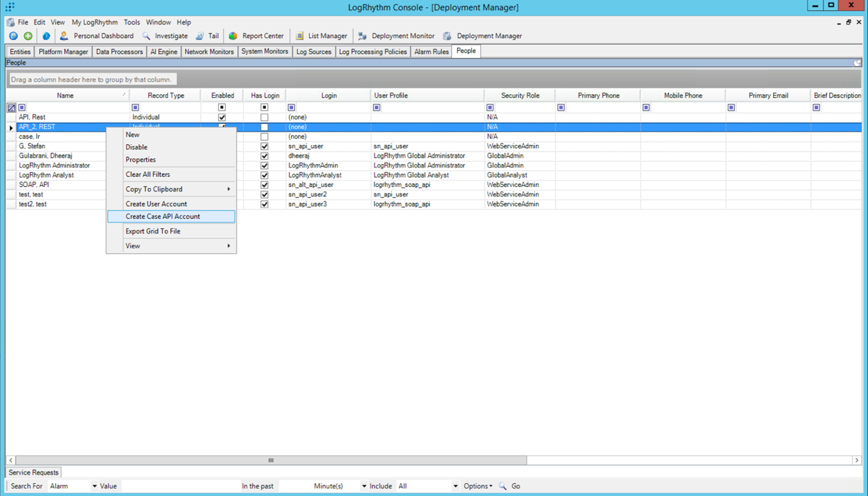The height and width of the screenshot is (496, 868).
Task: Click the Deployment Monitor icon
Action: tap(363, 36)
